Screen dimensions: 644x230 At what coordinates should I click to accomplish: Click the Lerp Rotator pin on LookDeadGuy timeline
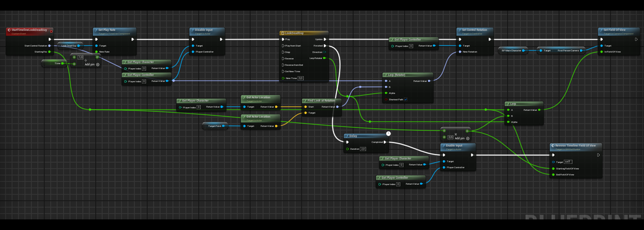(x=325, y=58)
